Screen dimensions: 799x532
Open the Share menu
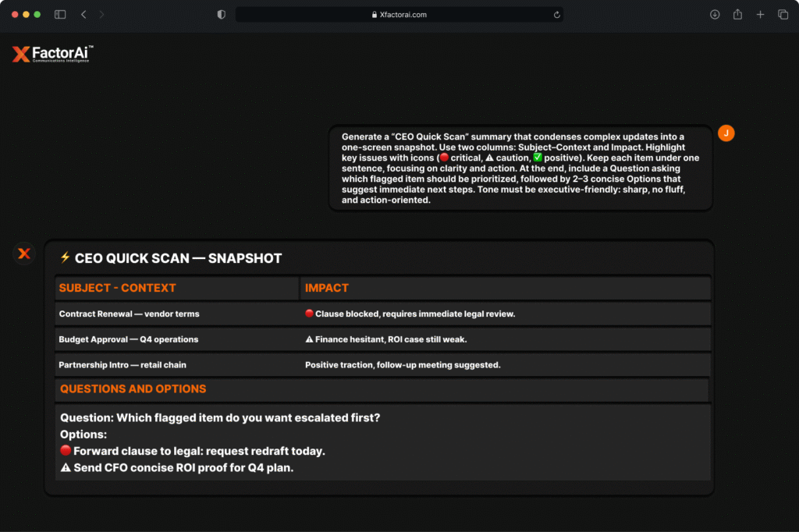[x=737, y=15]
